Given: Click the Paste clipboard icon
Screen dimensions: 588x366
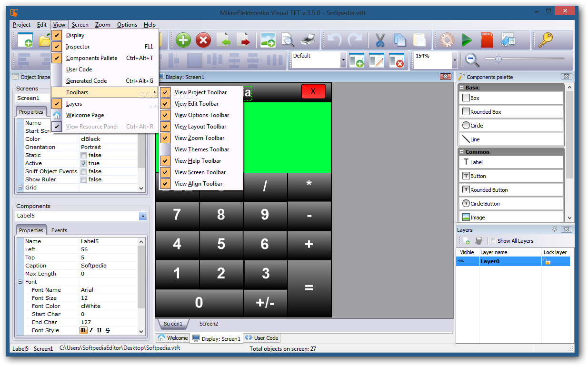Looking at the screenshot, I should (419, 40).
